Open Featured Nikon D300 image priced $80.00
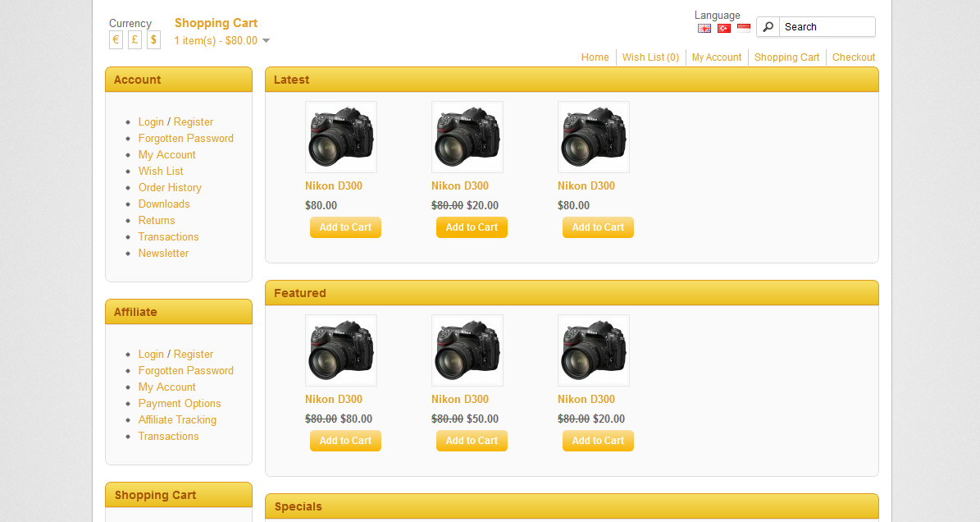 (x=341, y=350)
